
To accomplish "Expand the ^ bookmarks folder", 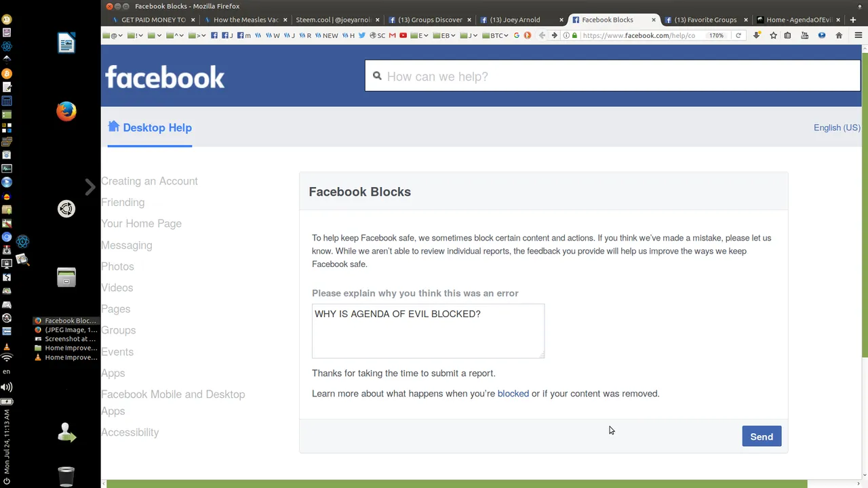I will coord(175,35).
